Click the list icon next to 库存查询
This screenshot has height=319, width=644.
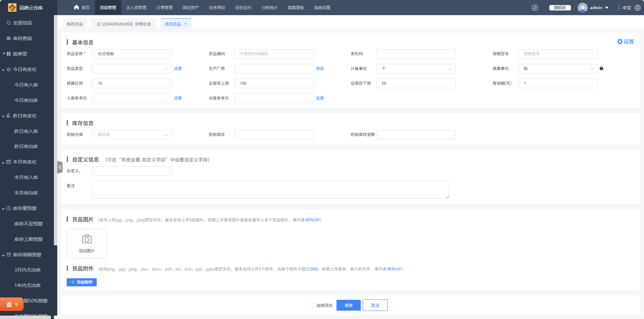tap(9, 38)
